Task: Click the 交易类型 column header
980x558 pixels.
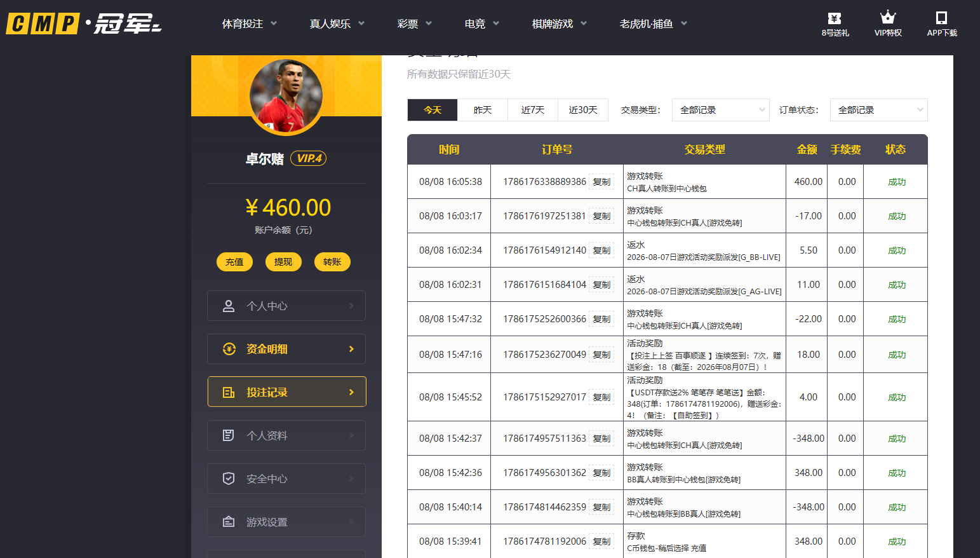Action: tap(704, 149)
